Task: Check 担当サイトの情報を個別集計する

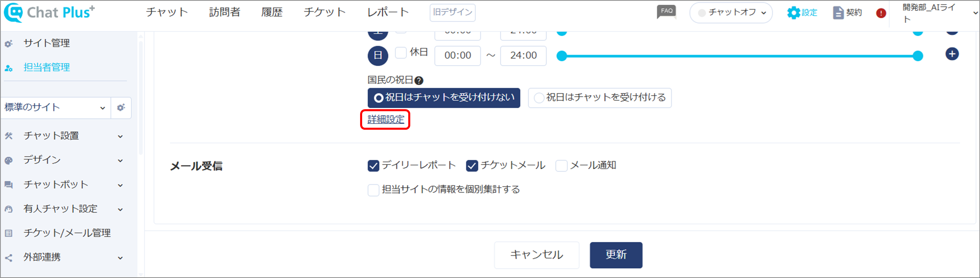Action: coord(374,190)
